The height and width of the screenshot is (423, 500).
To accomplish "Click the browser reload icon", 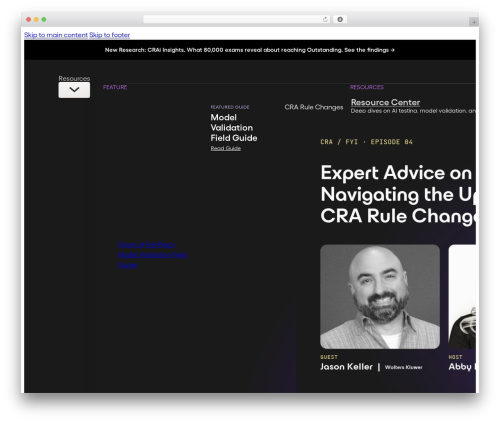I will tap(325, 19).
